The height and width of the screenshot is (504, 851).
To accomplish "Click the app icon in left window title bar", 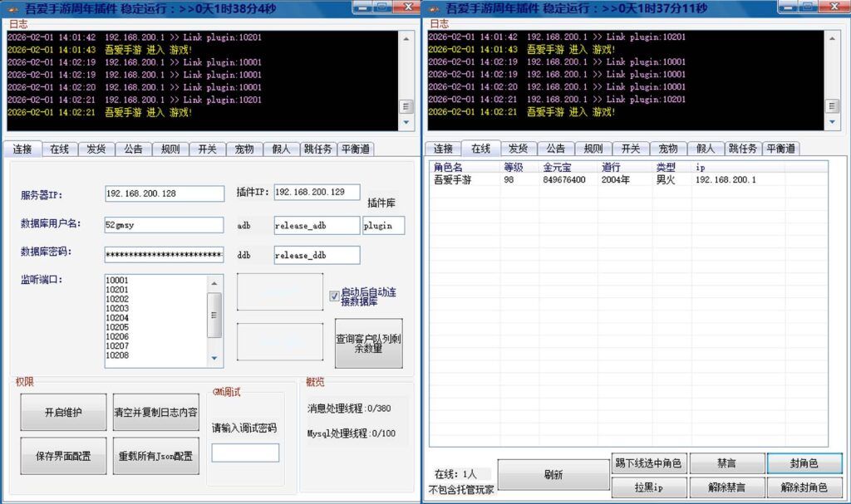I will (x=12, y=7).
